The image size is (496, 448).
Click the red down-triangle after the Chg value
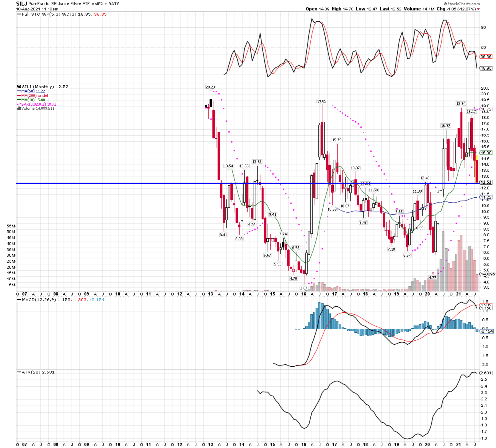coord(478,9)
